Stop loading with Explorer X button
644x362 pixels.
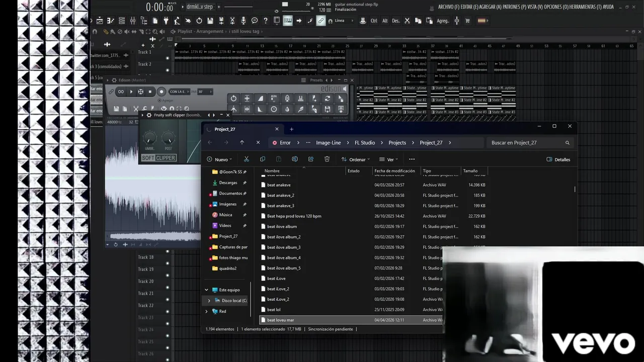point(258,142)
